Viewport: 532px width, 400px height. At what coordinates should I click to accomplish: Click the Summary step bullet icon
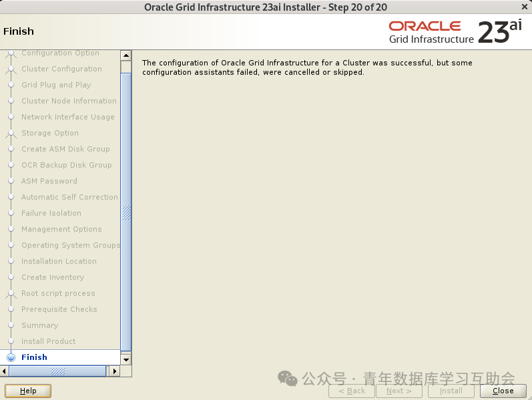[11, 325]
